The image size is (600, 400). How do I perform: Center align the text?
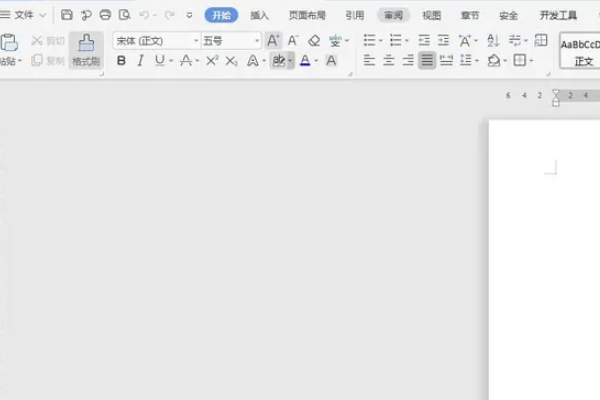point(388,60)
